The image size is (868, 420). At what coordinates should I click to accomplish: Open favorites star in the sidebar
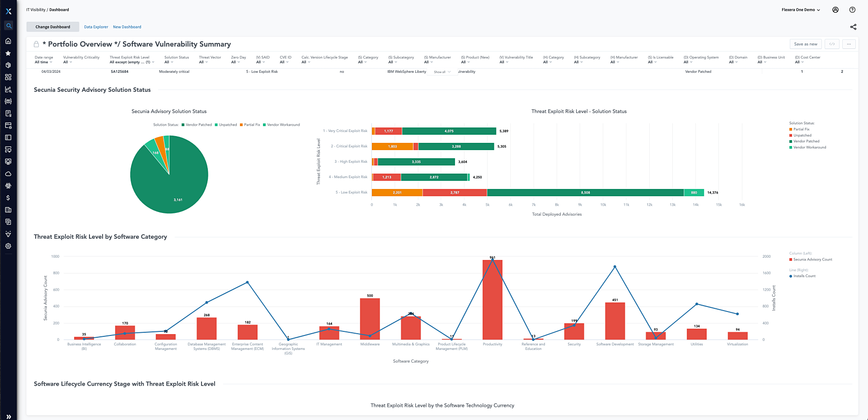(8, 53)
